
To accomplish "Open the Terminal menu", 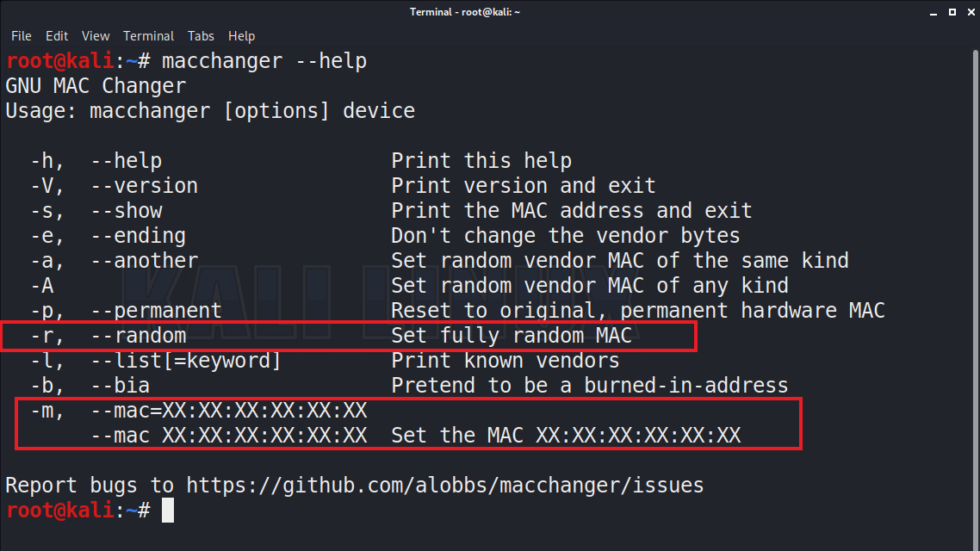I will click(x=148, y=36).
